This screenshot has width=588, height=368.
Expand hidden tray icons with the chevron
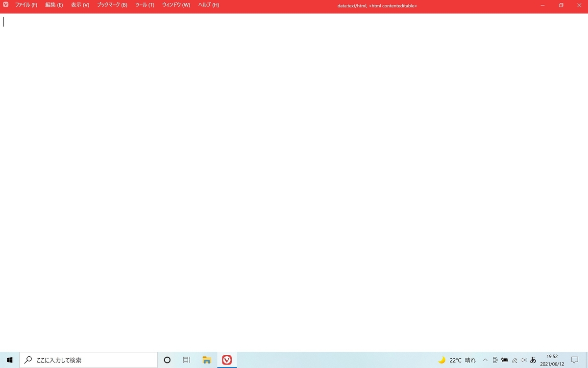click(485, 360)
